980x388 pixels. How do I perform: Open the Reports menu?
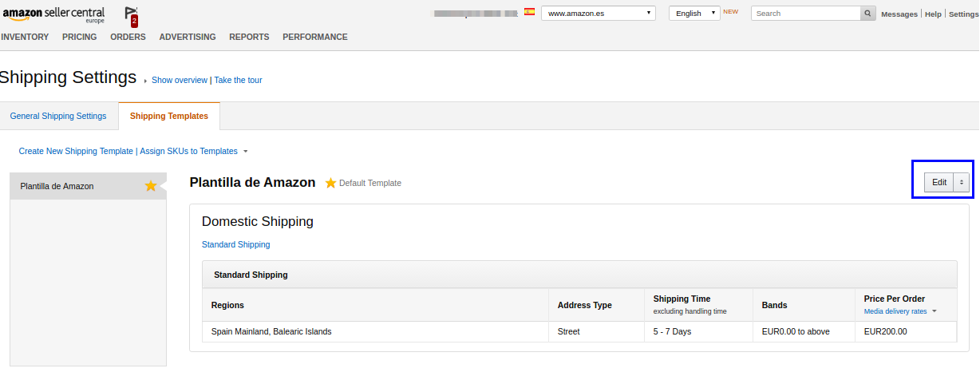(249, 37)
